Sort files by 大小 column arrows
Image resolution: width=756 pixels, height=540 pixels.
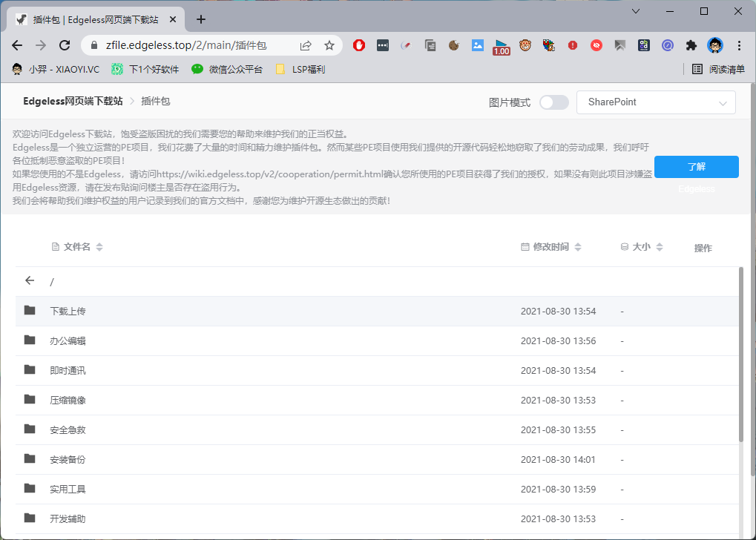click(x=660, y=247)
